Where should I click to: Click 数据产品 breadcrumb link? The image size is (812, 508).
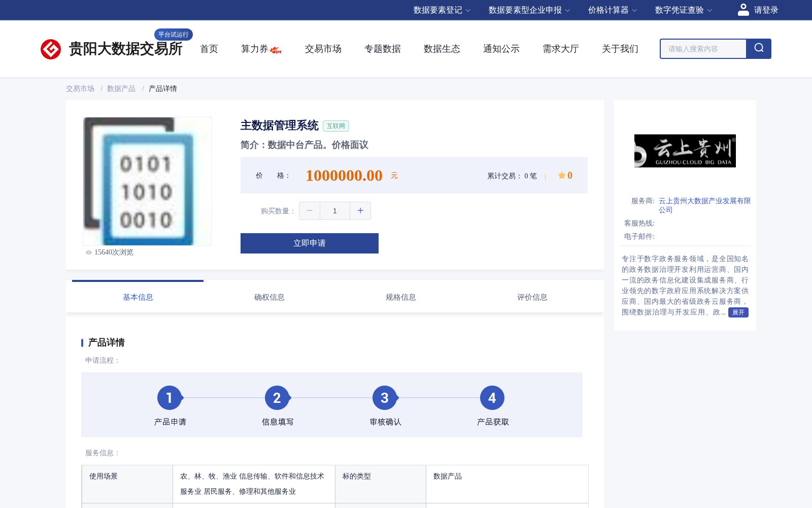pyautogui.click(x=121, y=88)
